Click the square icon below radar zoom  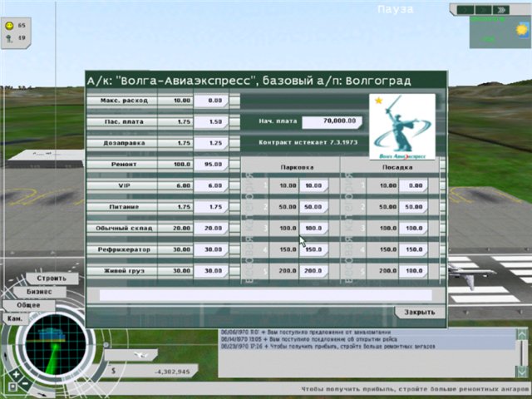coord(14,386)
